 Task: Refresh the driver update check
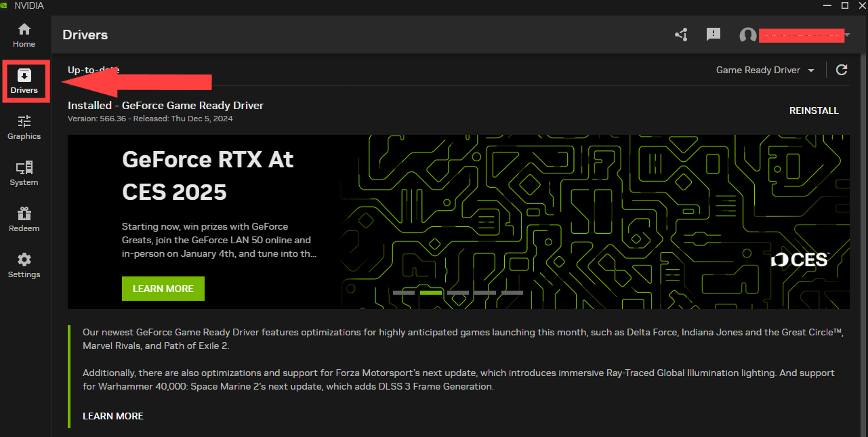842,70
